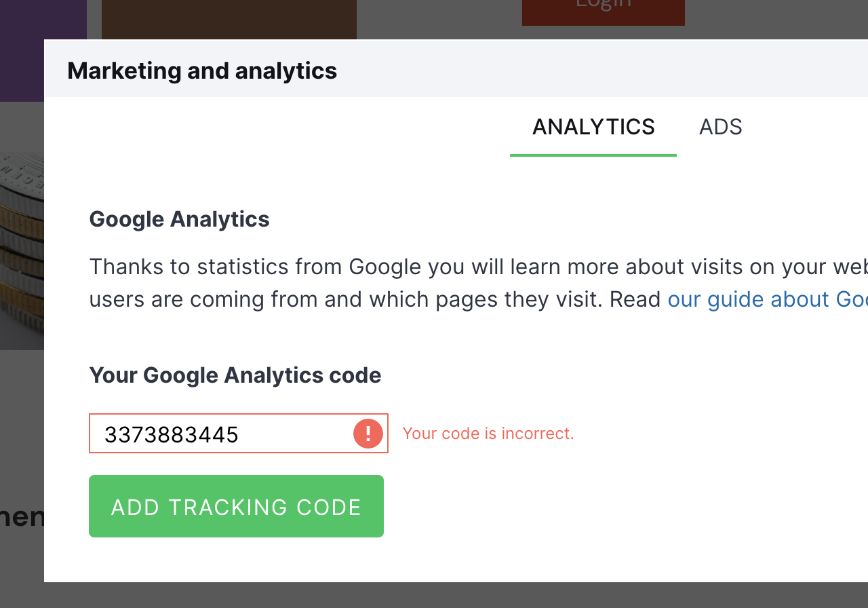
Task: Open the guide about Google link
Action: click(x=767, y=299)
